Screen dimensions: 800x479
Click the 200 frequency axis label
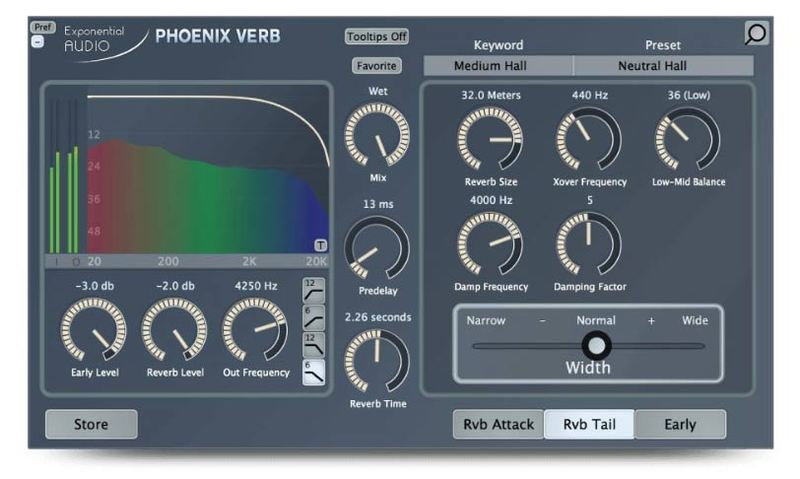168,262
